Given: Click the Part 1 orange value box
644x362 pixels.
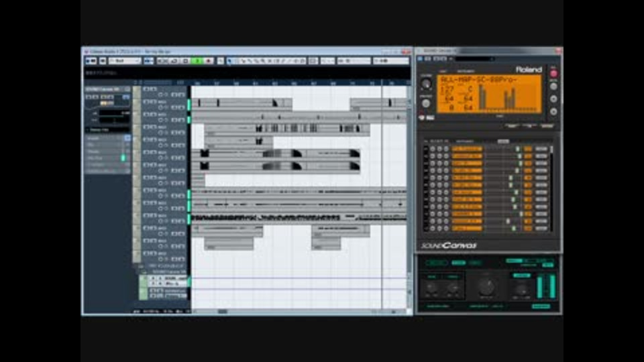Looking at the screenshot, I should coord(528,149).
